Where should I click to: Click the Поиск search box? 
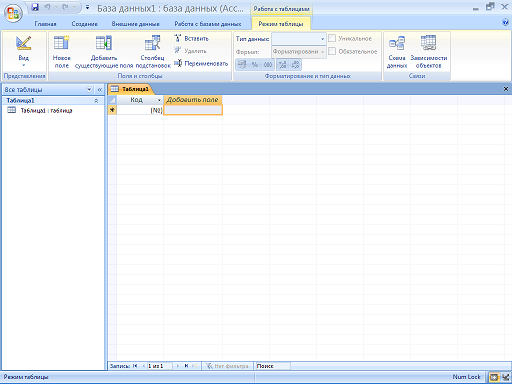click(x=273, y=366)
